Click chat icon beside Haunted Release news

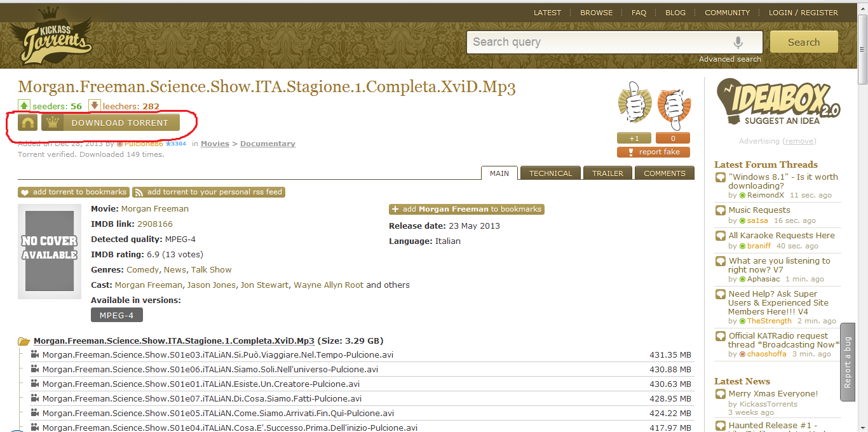click(720, 426)
